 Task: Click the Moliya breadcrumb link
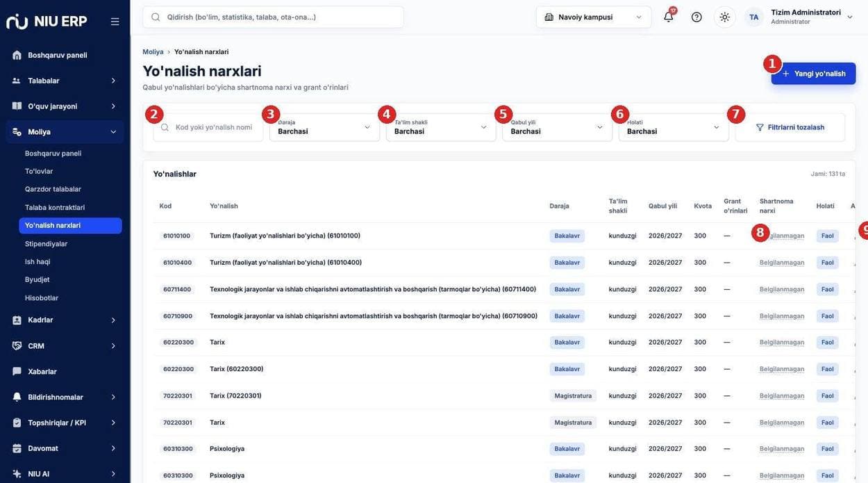(x=153, y=52)
